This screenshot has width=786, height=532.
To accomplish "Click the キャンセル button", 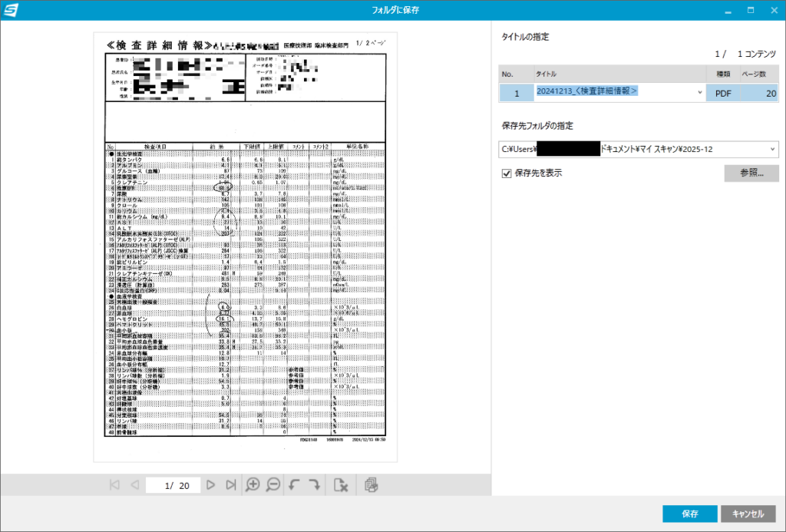I will click(x=748, y=514).
